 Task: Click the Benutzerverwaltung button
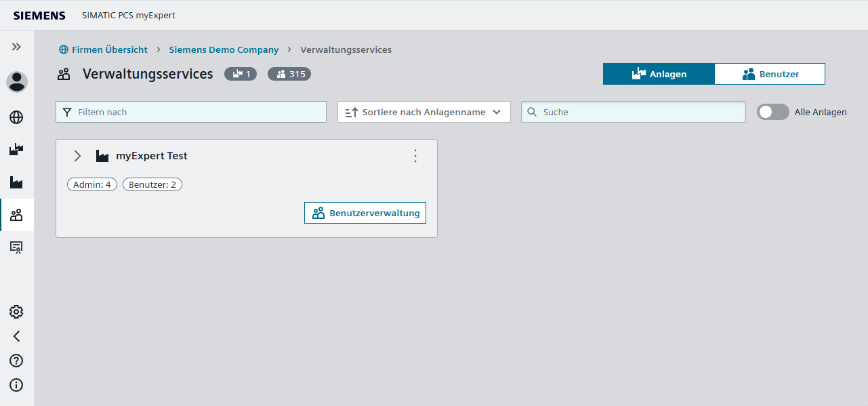[x=365, y=213]
